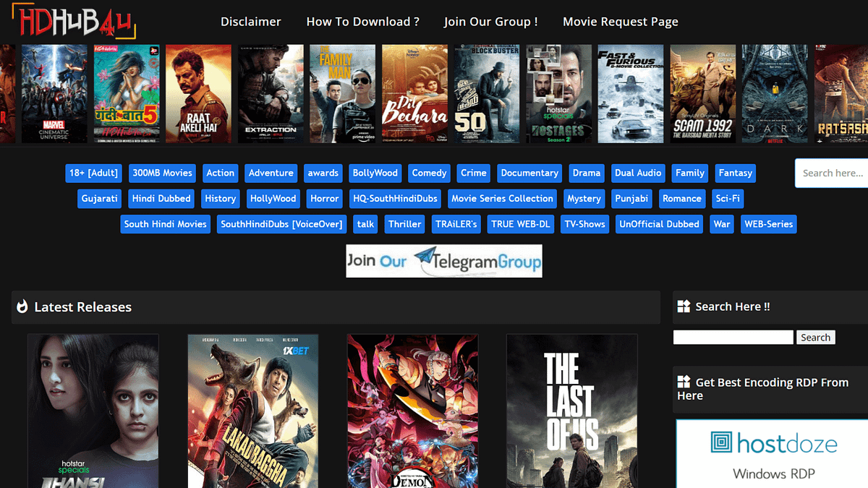Select the Thriller category
Image resolution: width=868 pixels, height=488 pixels.
(405, 224)
